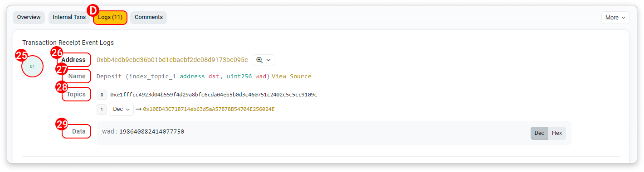
Task: Switch to the Overview tab
Action: [29, 18]
